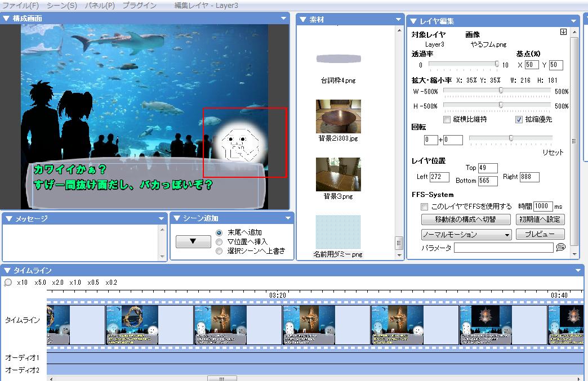Open the 構成画面 panel options arrow

click(x=283, y=19)
